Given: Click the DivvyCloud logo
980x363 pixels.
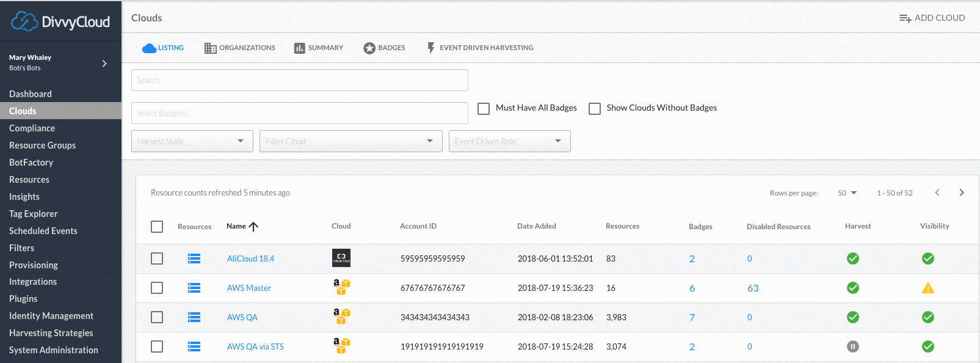Looking at the screenshot, I should [60, 21].
